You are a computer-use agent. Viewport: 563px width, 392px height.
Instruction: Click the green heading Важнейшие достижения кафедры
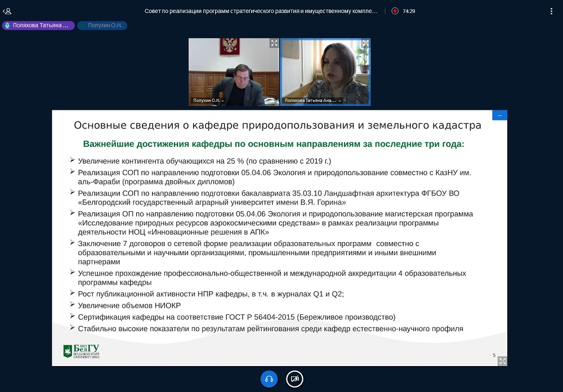(274, 144)
